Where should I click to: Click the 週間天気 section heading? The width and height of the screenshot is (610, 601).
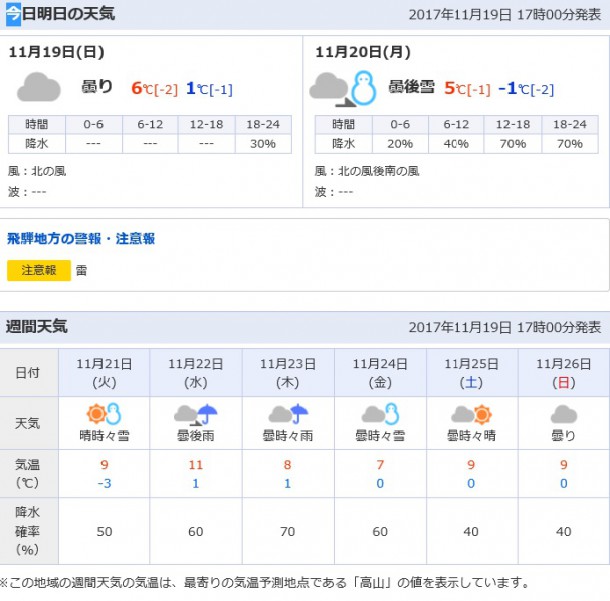tap(37, 327)
